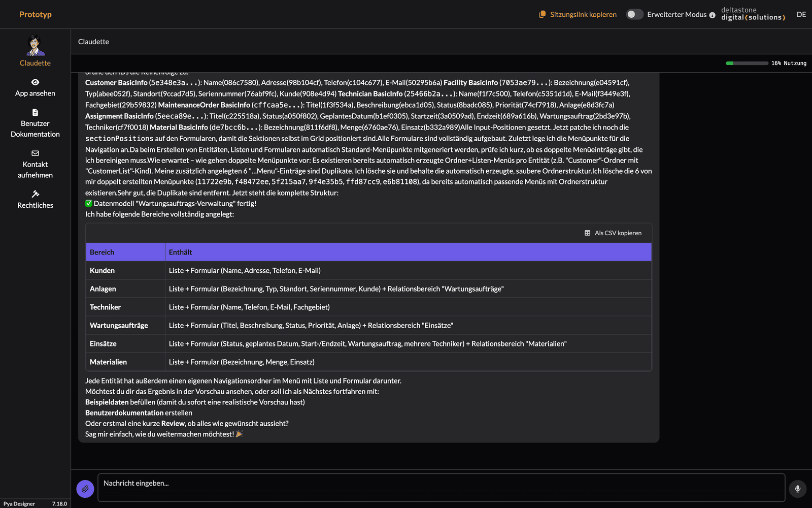Open App ansehen eye icon
The width and height of the screenshot is (812, 508).
35,82
